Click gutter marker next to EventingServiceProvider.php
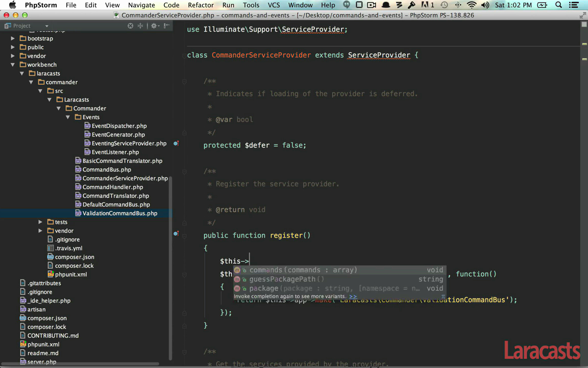 176,143
